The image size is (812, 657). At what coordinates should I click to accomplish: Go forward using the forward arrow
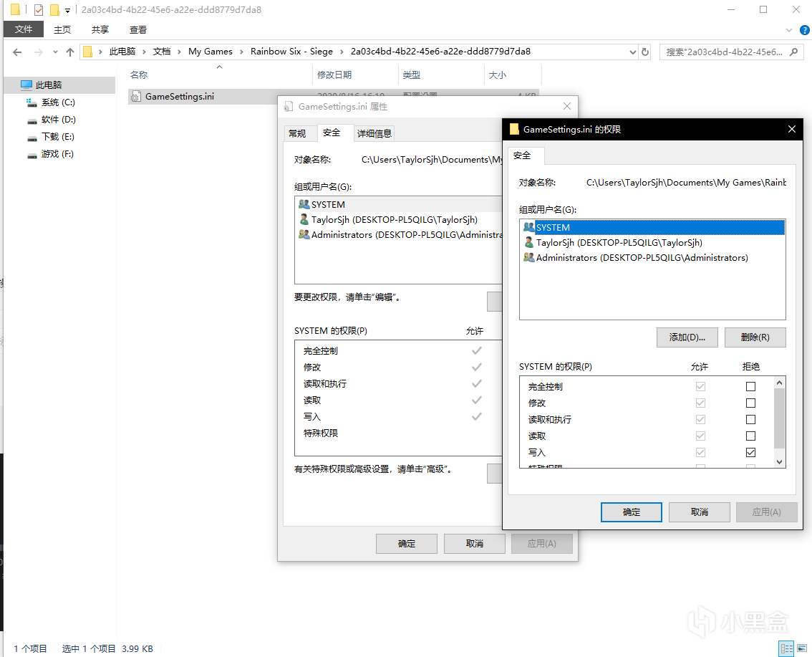click(x=39, y=52)
